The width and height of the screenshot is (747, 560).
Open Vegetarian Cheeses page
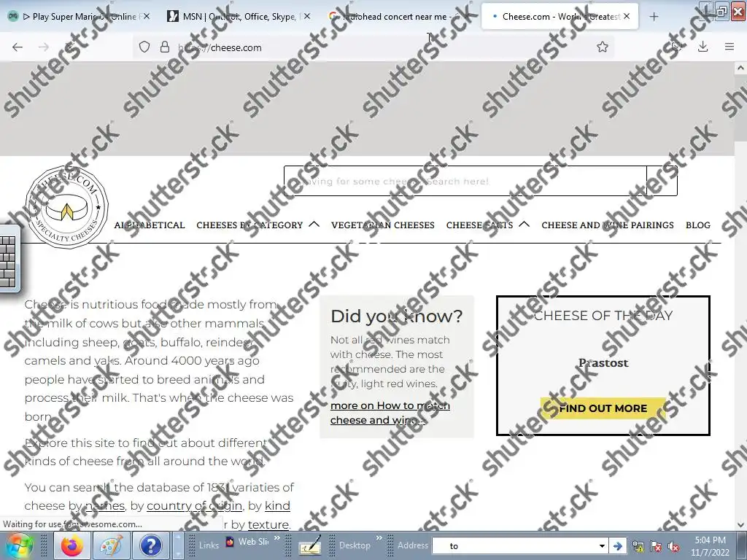[x=383, y=225]
